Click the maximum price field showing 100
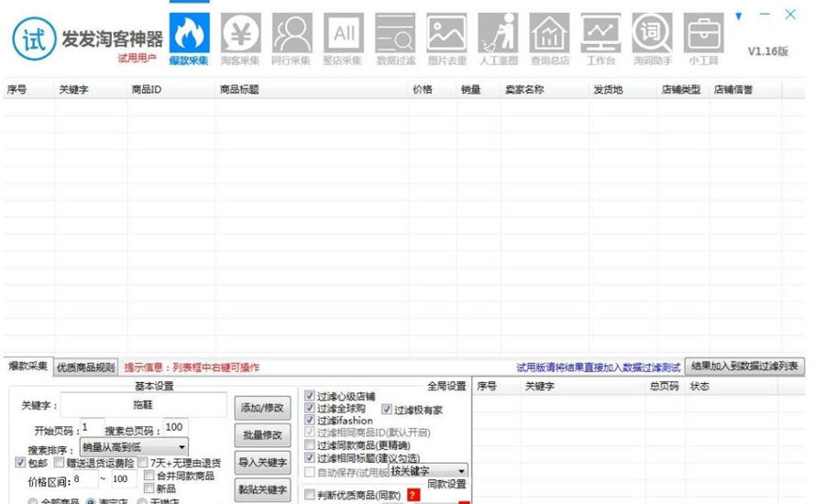The image size is (825, 504). click(x=124, y=479)
